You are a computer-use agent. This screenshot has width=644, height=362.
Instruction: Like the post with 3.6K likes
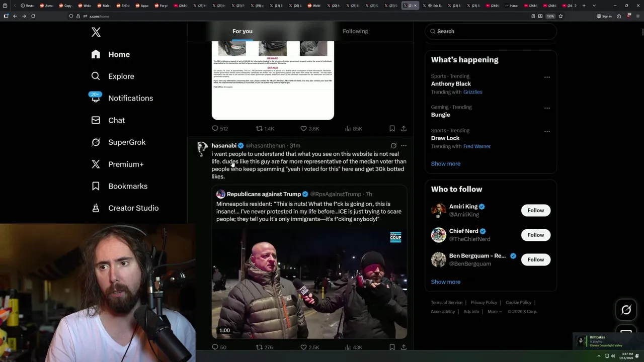(x=309, y=129)
